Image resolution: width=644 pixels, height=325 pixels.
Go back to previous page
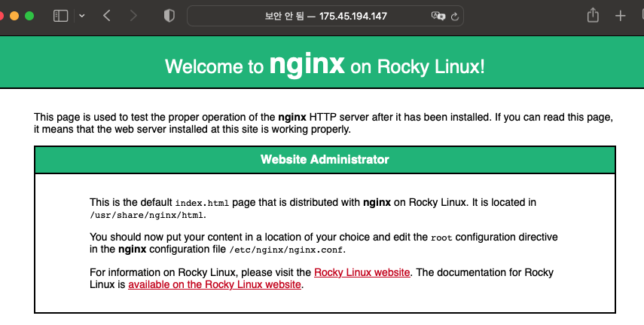point(107,16)
